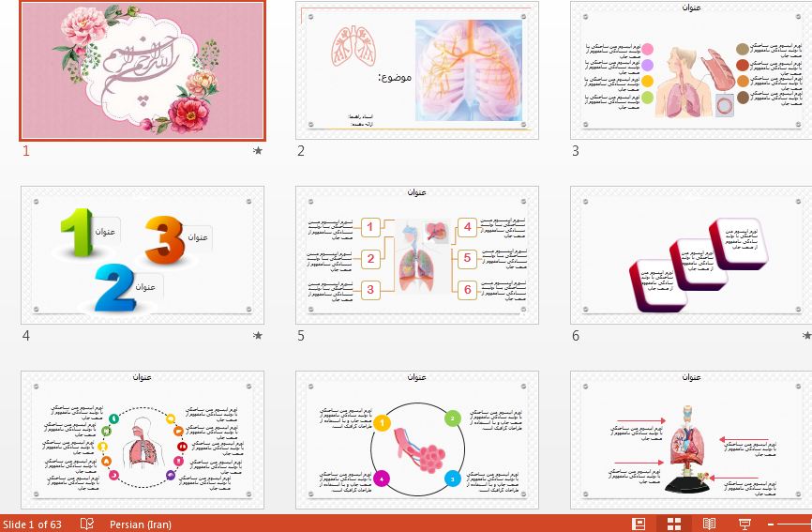
Task: Select slide 1 with pink floral design
Action: coord(143,69)
